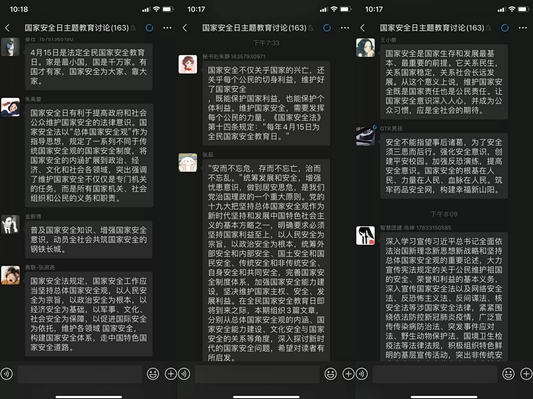
Task: Open car avatar of GTR user
Action: coord(365,136)
